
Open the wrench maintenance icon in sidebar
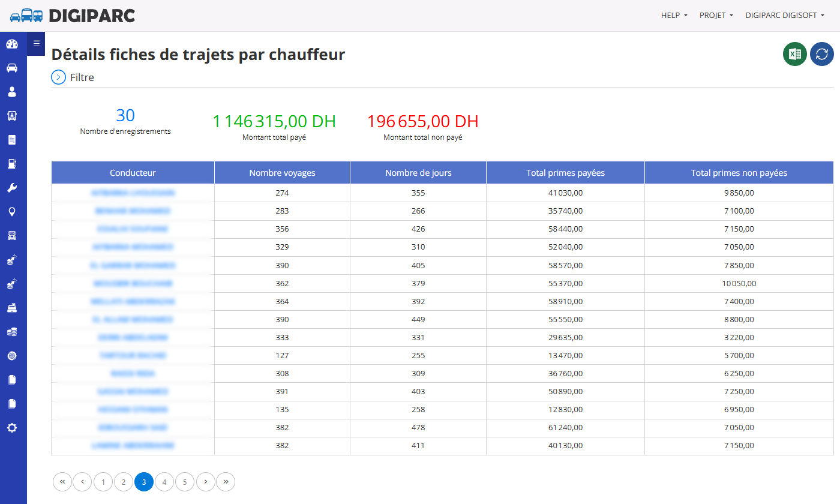pyautogui.click(x=12, y=188)
